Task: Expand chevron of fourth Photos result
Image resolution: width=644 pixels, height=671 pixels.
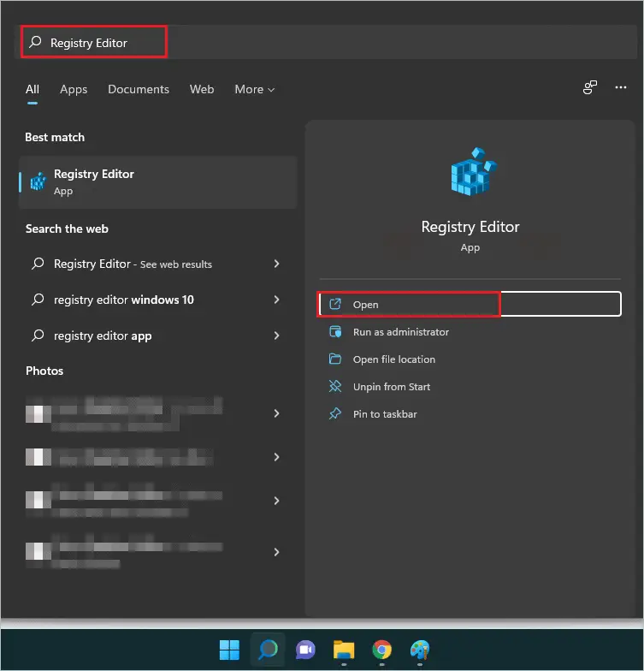Action: tap(277, 552)
